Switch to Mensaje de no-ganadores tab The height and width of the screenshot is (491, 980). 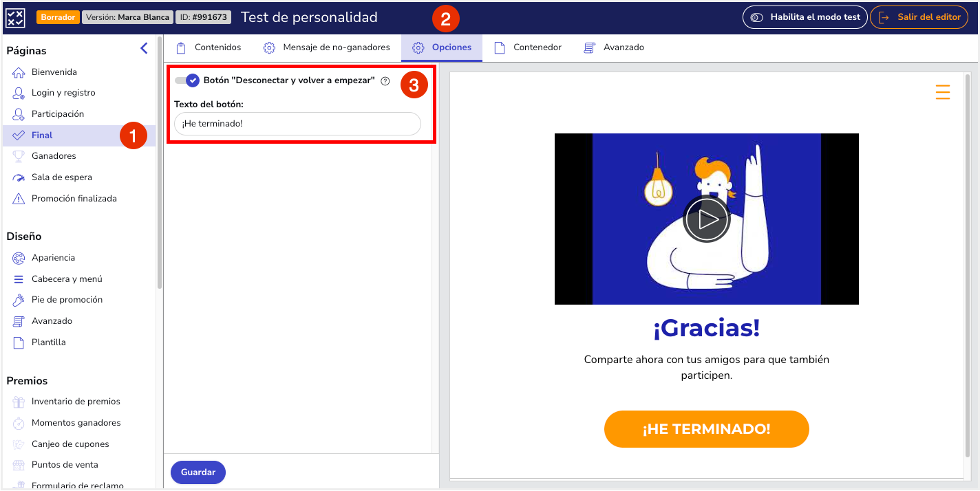coord(327,48)
